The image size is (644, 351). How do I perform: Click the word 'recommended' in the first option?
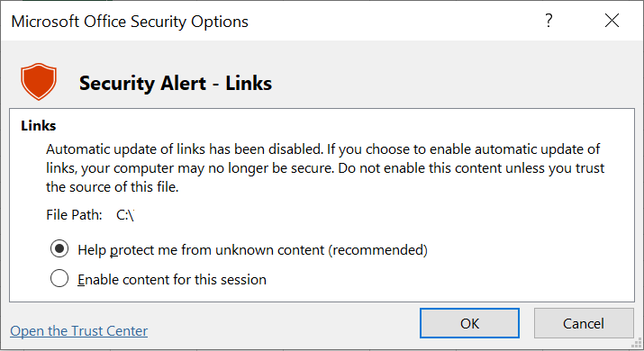378,250
